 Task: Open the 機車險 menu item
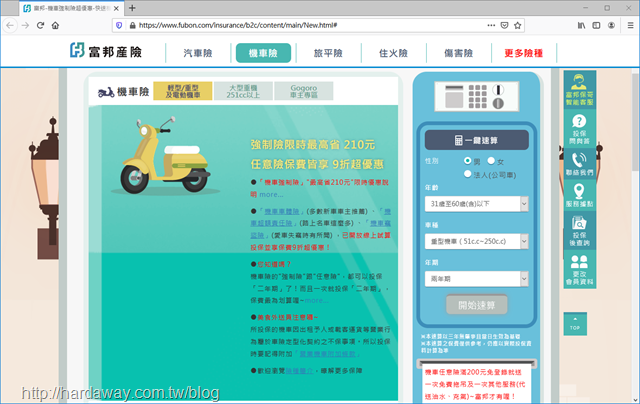pos(263,53)
